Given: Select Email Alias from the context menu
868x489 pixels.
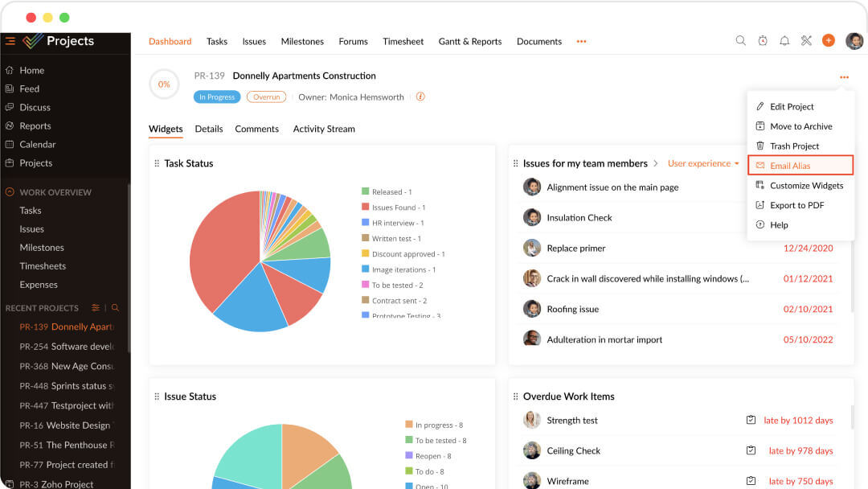Looking at the screenshot, I should (792, 165).
